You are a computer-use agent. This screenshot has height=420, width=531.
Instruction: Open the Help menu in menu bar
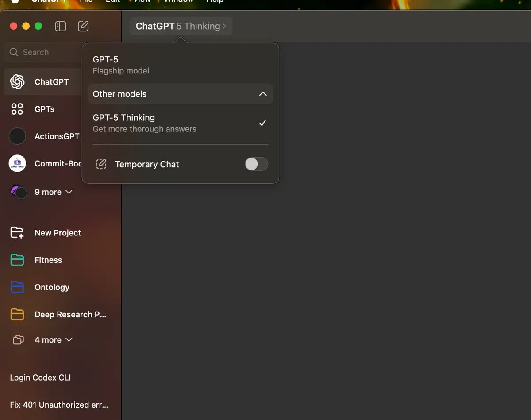click(x=215, y=1)
